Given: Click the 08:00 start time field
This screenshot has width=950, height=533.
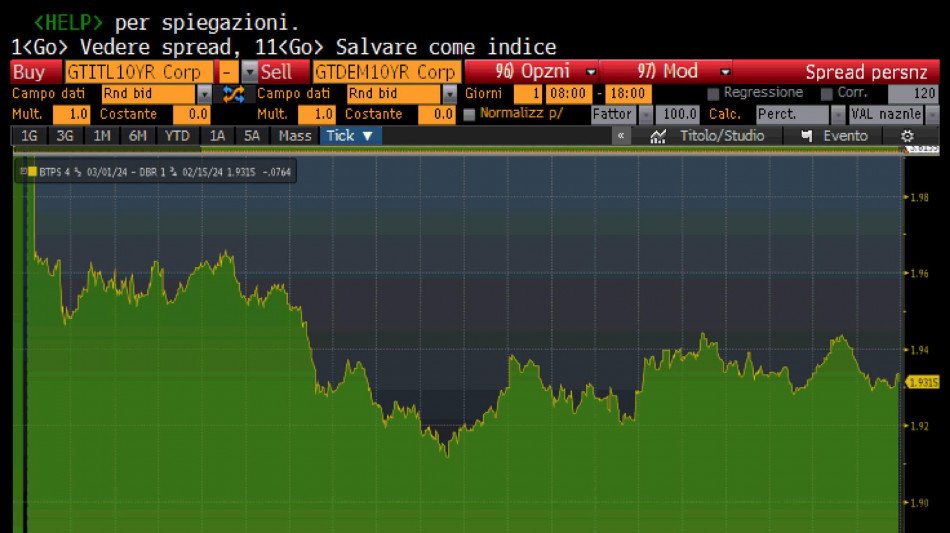Looking at the screenshot, I should [569, 94].
